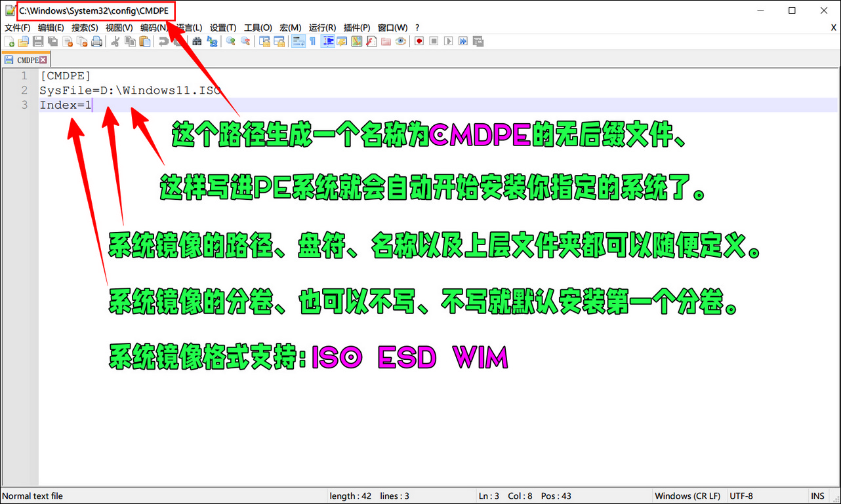Open the ? help menu
Screen dimensions: 841x504
point(417,28)
